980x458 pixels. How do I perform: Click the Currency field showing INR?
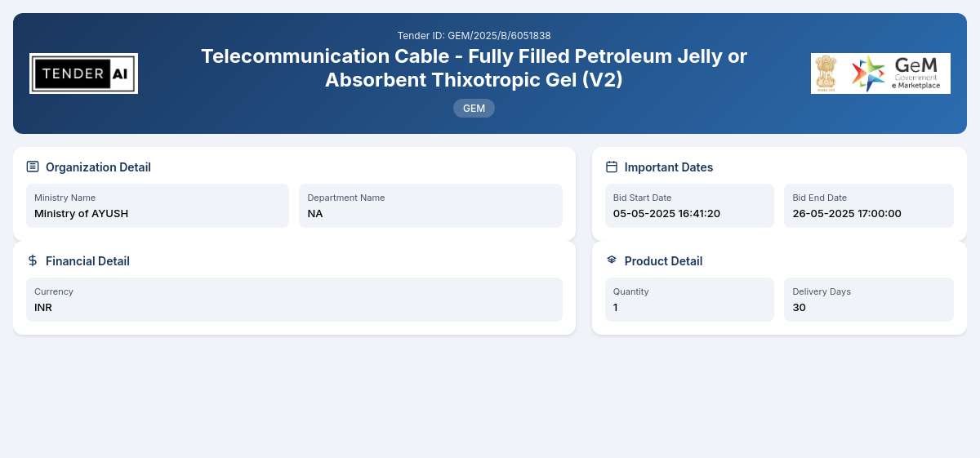click(x=294, y=300)
